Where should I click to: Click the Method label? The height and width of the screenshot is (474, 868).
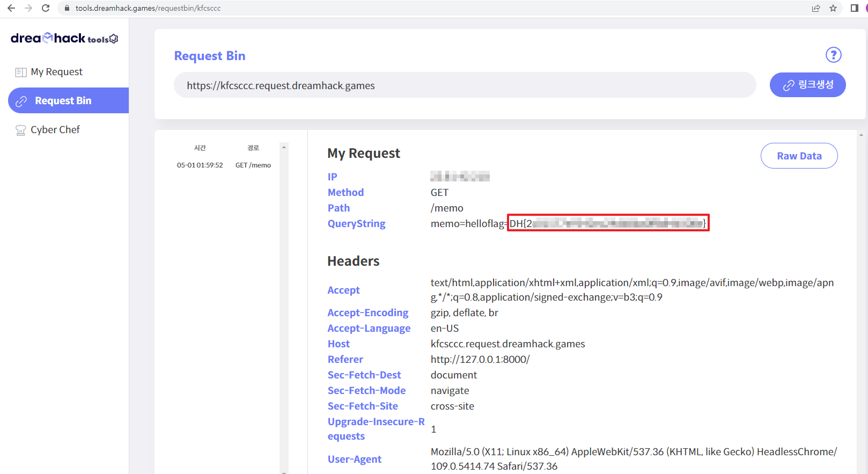click(x=345, y=192)
